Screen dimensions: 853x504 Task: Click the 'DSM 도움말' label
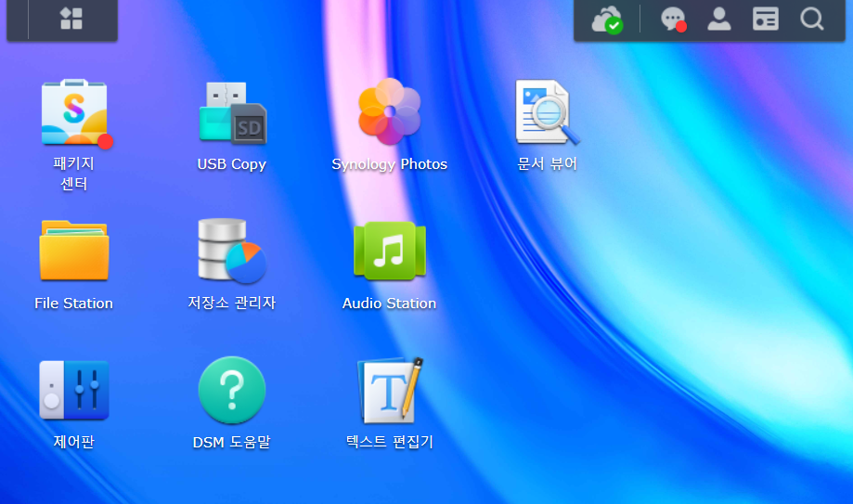232,442
